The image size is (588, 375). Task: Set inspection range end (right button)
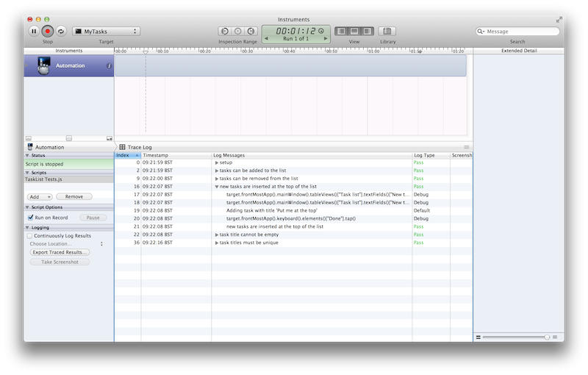coord(251,31)
